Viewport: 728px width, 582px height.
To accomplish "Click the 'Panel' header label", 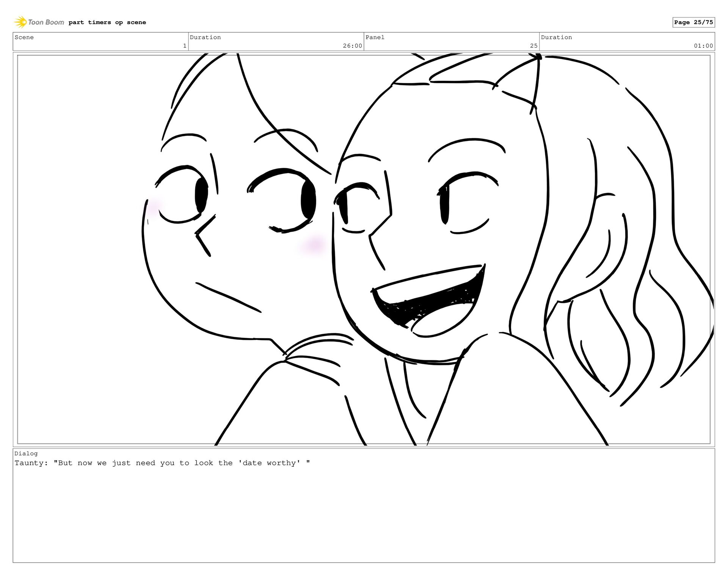I will [375, 37].
